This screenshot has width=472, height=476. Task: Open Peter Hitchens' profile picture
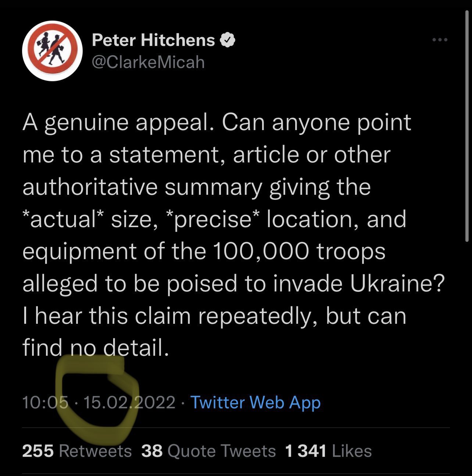point(52,51)
